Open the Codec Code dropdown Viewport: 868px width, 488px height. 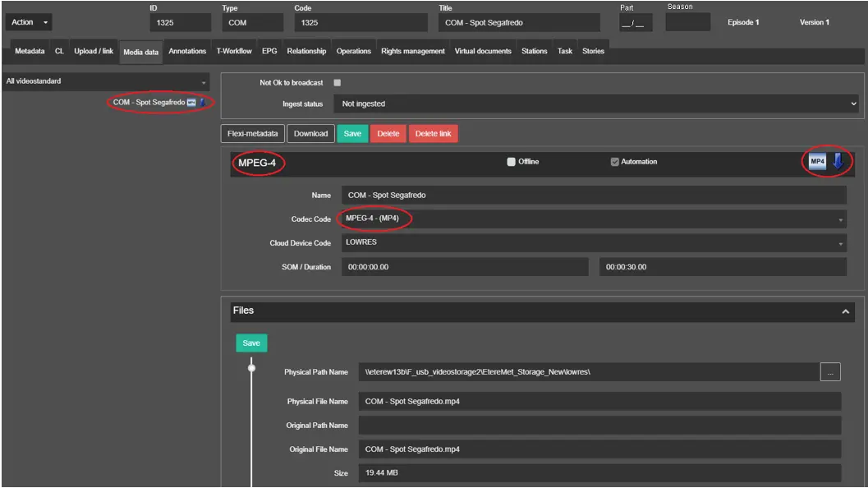[593, 219]
